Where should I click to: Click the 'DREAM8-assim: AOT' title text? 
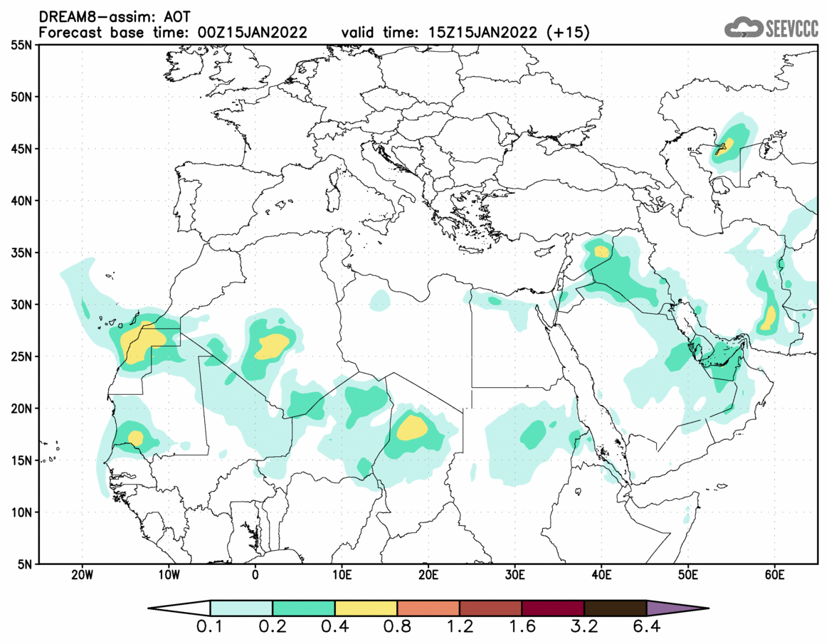114,17
